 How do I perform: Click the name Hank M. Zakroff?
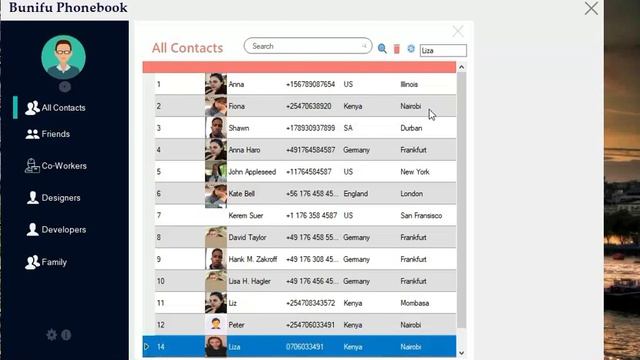click(x=253, y=259)
